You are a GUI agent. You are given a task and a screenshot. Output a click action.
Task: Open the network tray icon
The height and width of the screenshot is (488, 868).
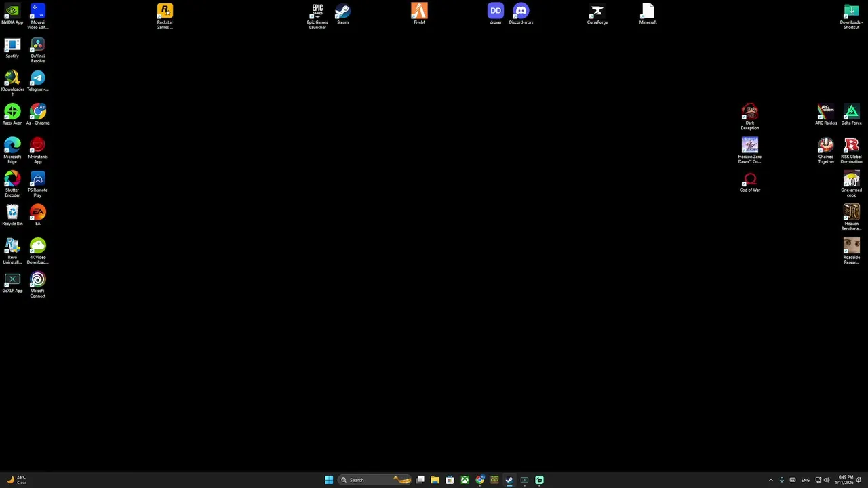[818, 480]
